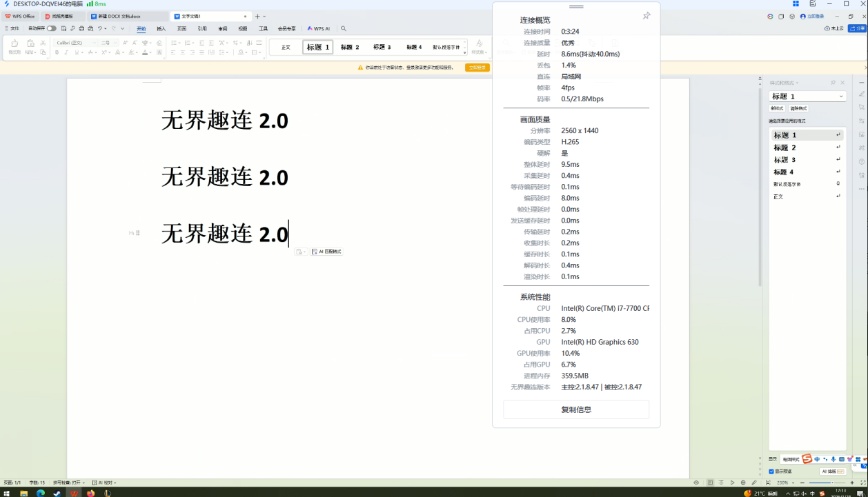Click the 新样式 button
Screen dimensions: 868x497
click(x=777, y=108)
